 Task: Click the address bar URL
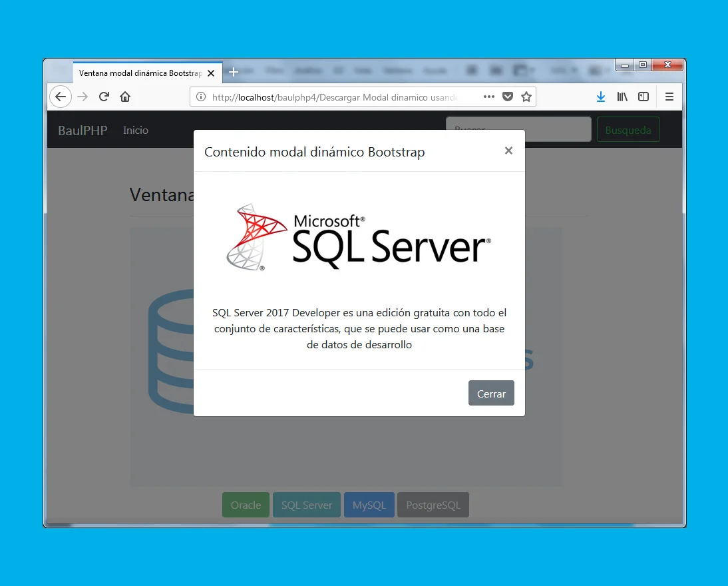coord(334,97)
